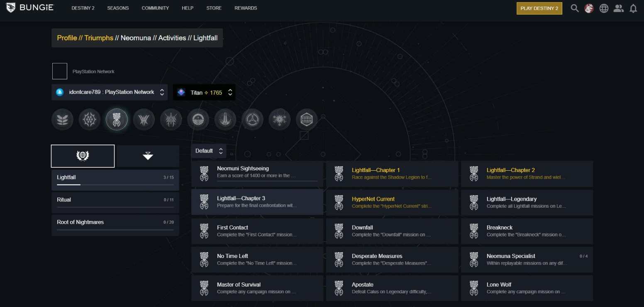The width and height of the screenshot is (644, 307).
Task: Open the friends icon in header
Action: (x=619, y=8)
